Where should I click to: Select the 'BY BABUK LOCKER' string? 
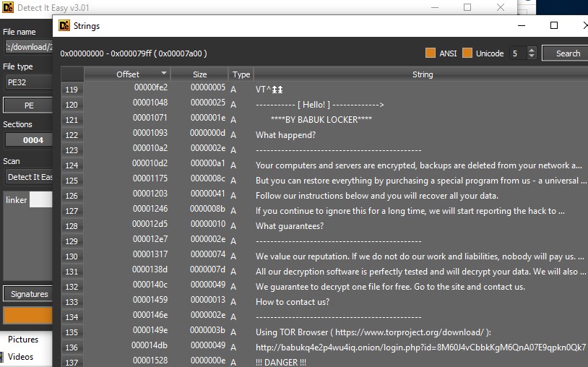point(321,120)
